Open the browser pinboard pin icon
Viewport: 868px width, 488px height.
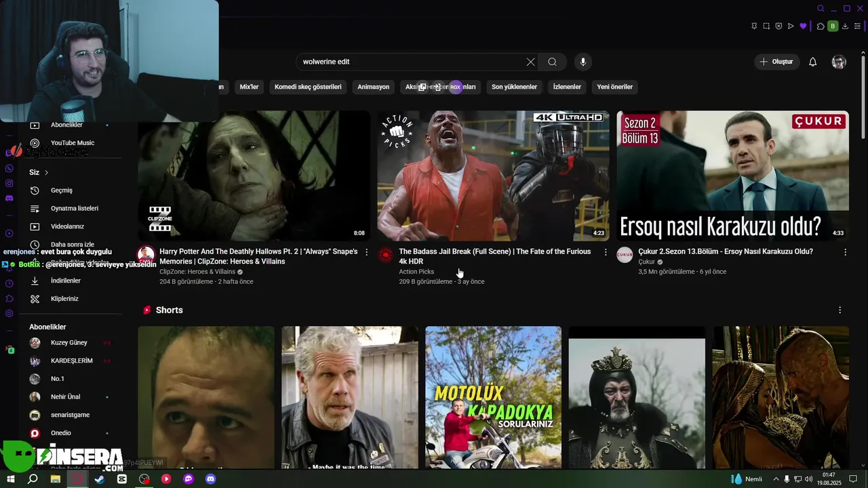pyautogui.click(x=754, y=26)
